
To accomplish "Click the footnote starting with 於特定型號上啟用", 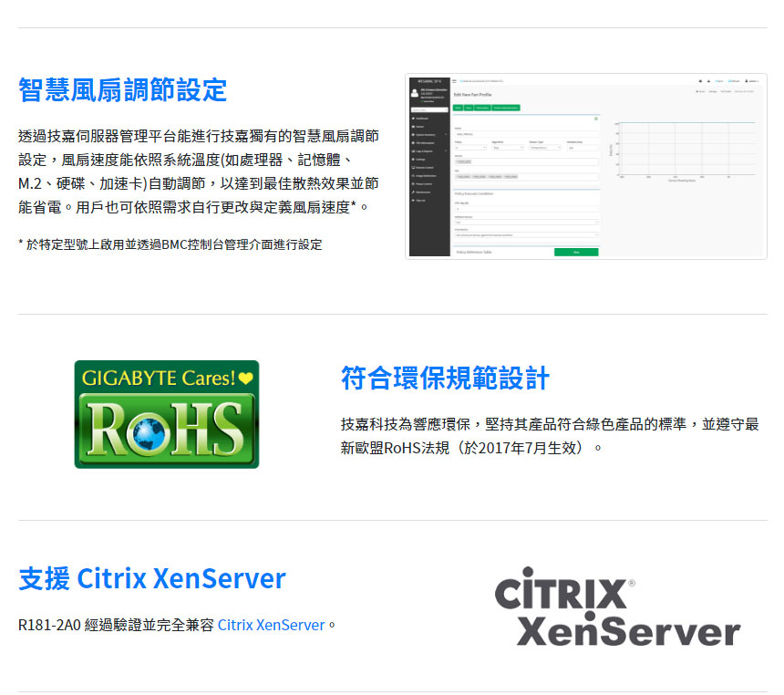I will click(170, 244).
